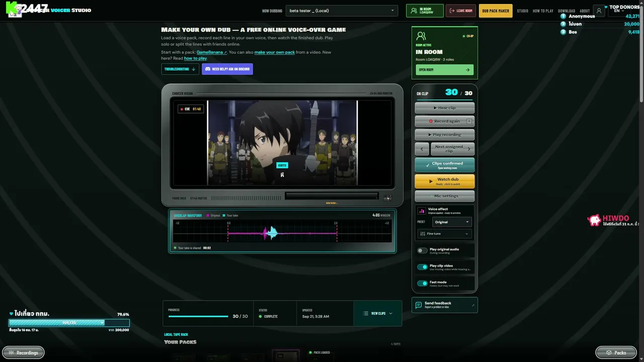Image resolution: width=644 pixels, height=362 pixels.
Task: Click the View Clips list icon
Action: 366,313
